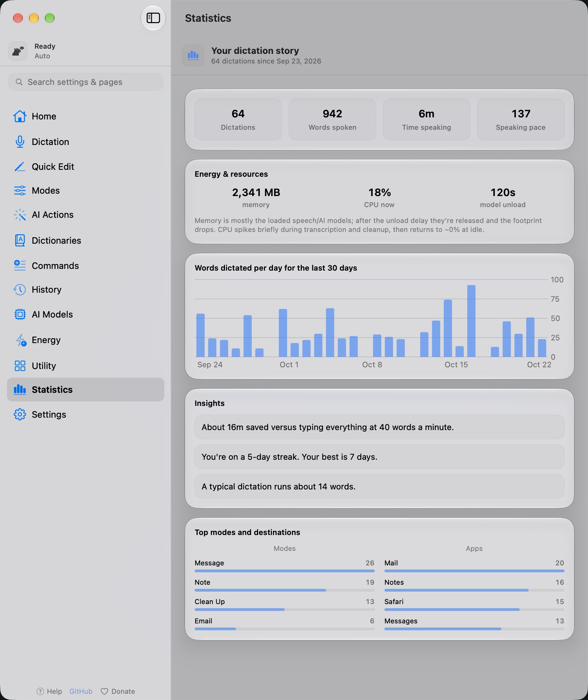This screenshot has height=700, width=588.
Task: Click the Mail app progress bar
Action: click(474, 571)
